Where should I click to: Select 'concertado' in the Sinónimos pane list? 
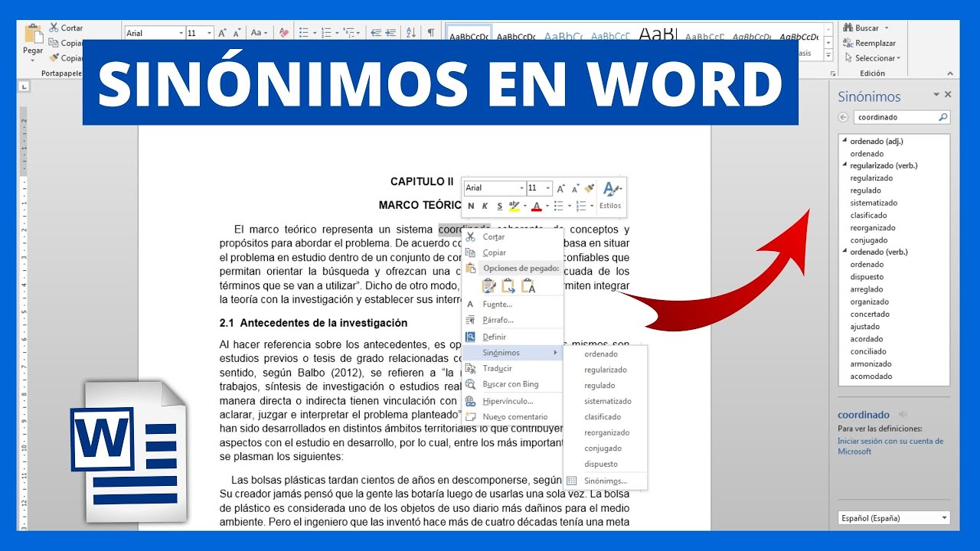(x=870, y=315)
